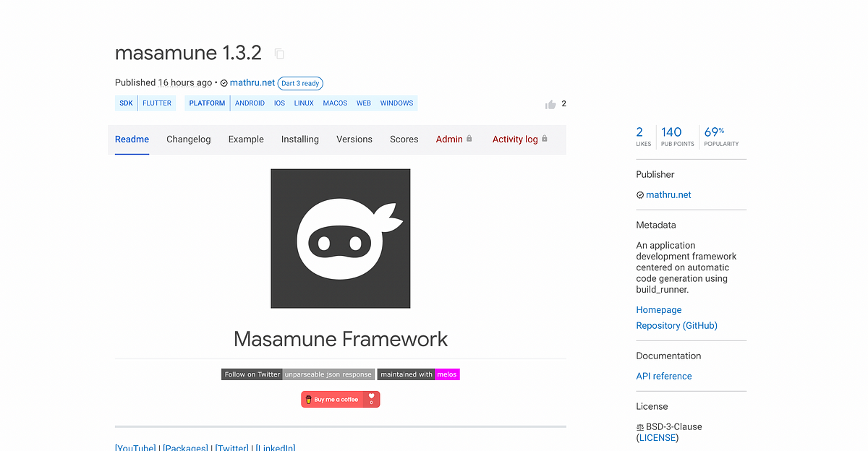Viewport: 868px width, 451px height.
Task: Like the package with thumbs-up icon
Action: [550, 104]
